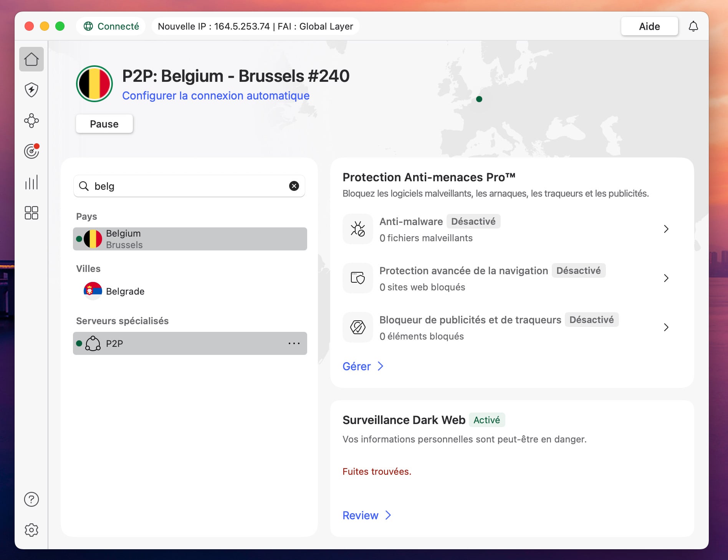
Task: Click the Anti-malware bug icon
Action: (x=358, y=229)
